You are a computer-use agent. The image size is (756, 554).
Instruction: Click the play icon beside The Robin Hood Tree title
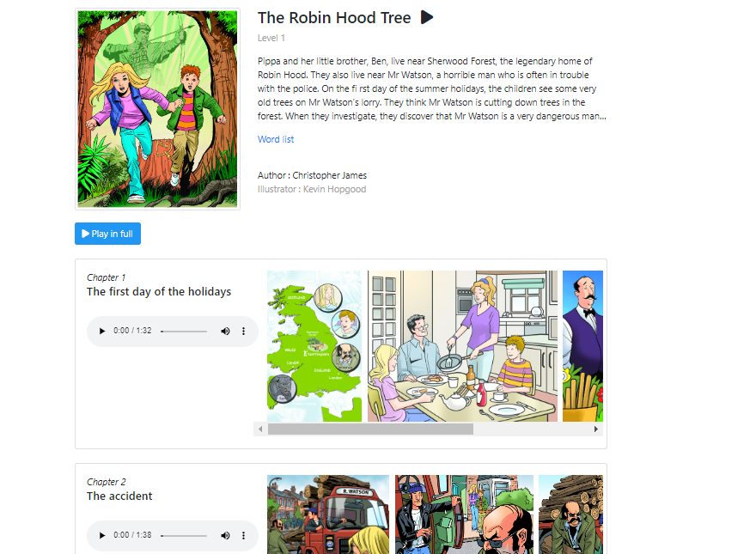tap(427, 17)
